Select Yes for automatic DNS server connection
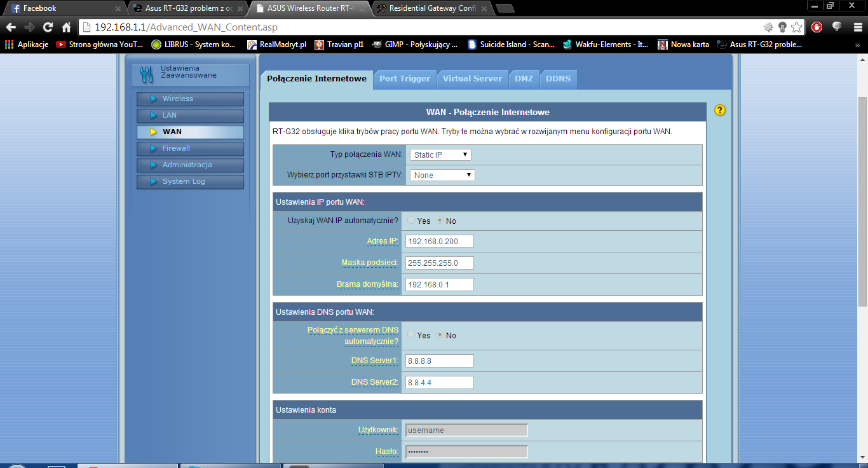 tap(411, 335)
